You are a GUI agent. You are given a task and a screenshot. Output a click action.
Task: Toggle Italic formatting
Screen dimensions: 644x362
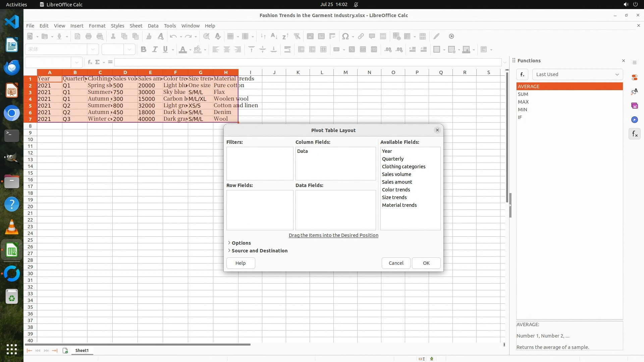[155, 49]
